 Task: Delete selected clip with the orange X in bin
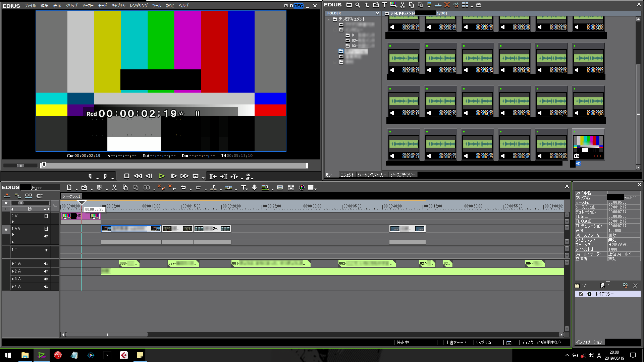tap(447, 5)
